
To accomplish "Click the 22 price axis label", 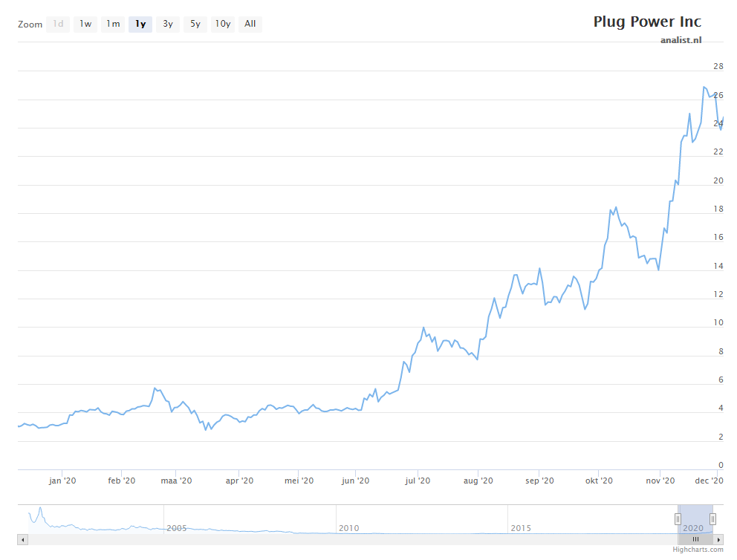I will (718, 152).
